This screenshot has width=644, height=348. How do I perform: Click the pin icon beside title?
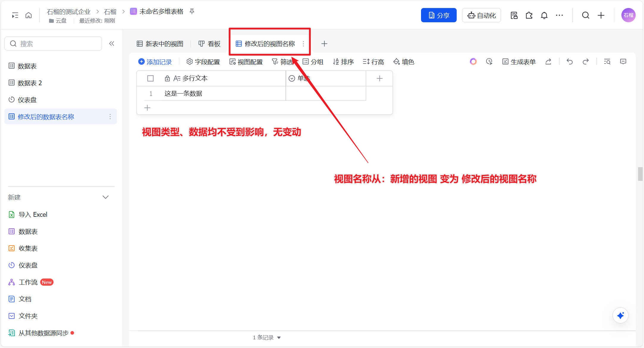192,12
